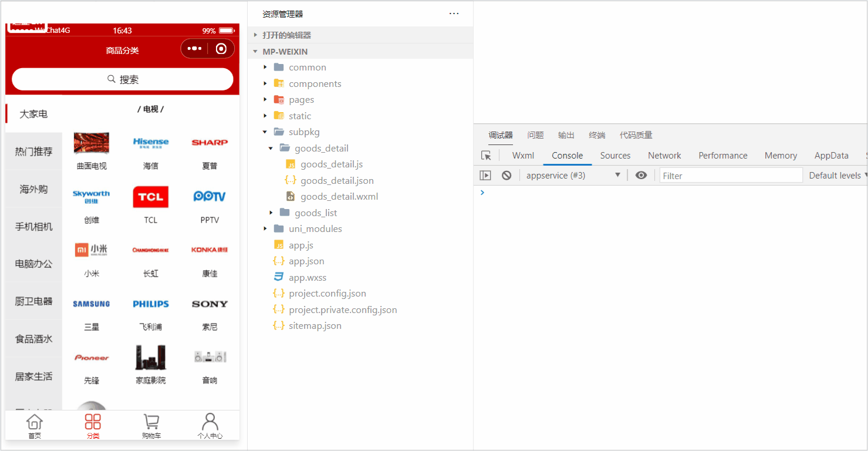
Task: Open the Sources devtools tab
Action: tap(615, 156)
